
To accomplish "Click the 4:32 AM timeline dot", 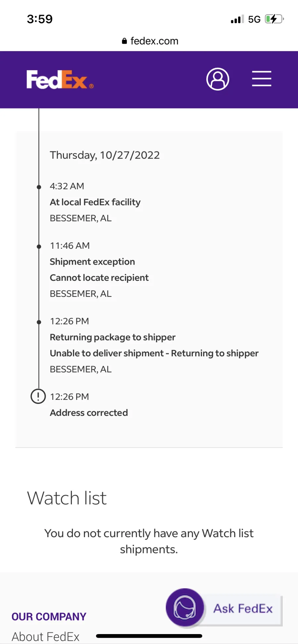I will pyautogui.click(x=39, y=187).
